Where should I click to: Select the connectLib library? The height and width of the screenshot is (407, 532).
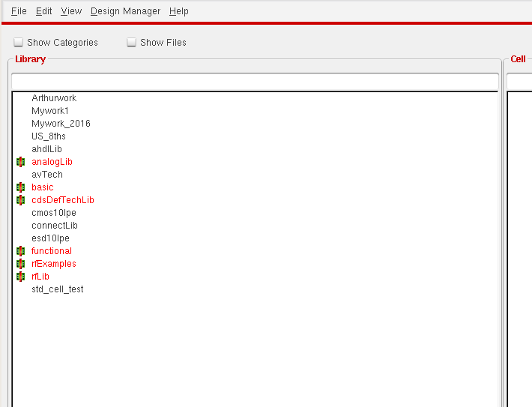click(x=54, y=226)
